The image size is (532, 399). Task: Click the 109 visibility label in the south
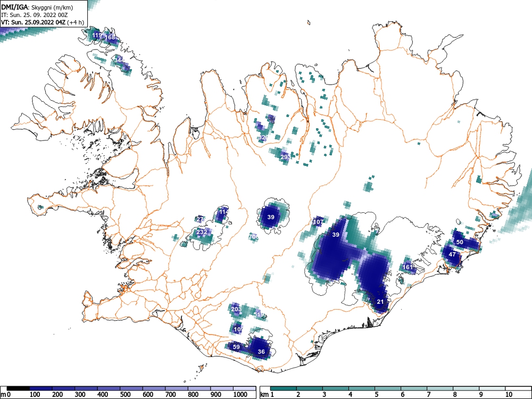[x=238, y=329]
